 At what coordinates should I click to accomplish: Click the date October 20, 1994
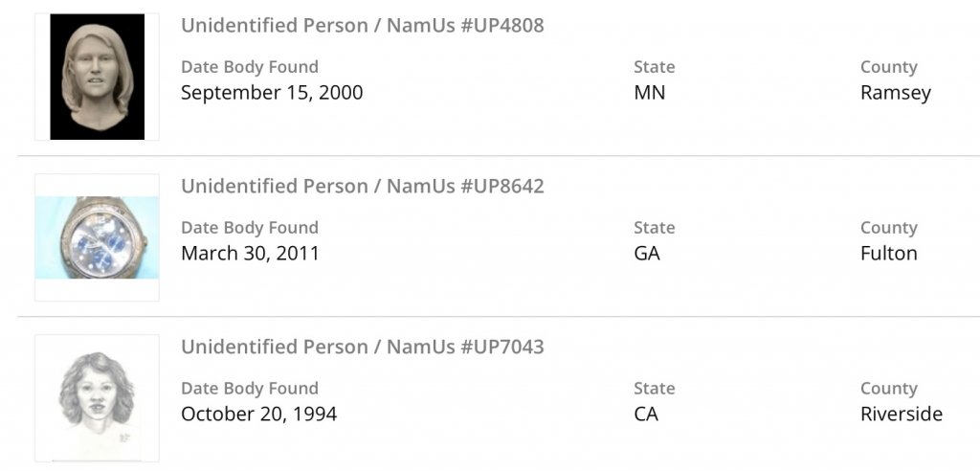pos(258,415)
